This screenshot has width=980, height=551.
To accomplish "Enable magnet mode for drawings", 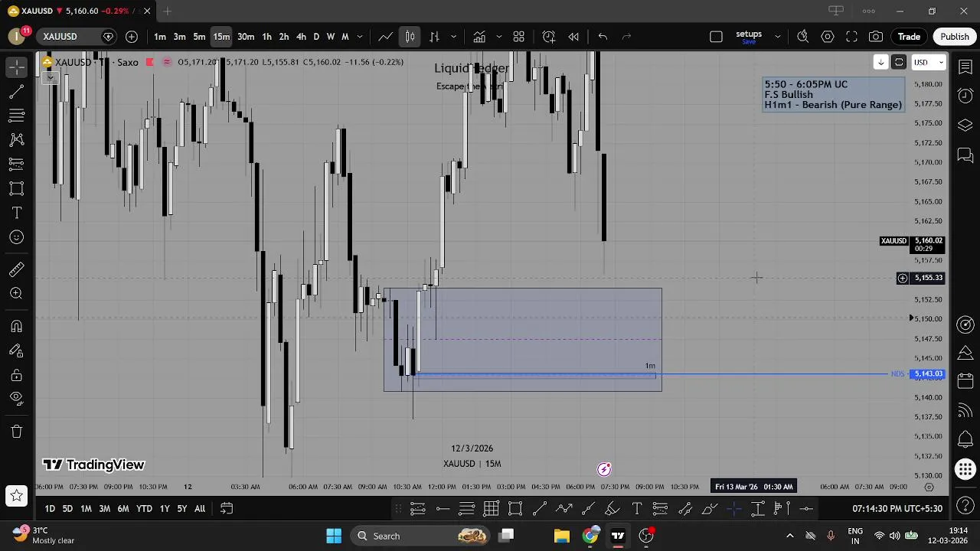I will pos(16,327).
